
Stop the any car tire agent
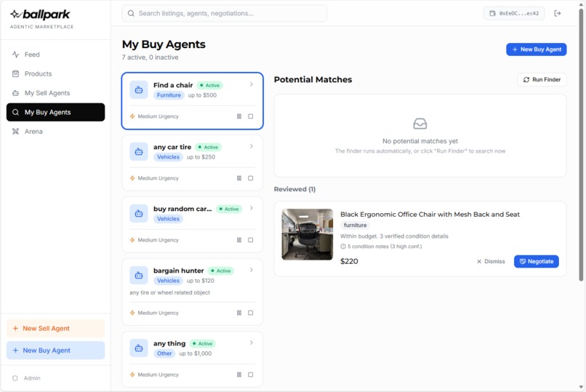pos(251,178)
